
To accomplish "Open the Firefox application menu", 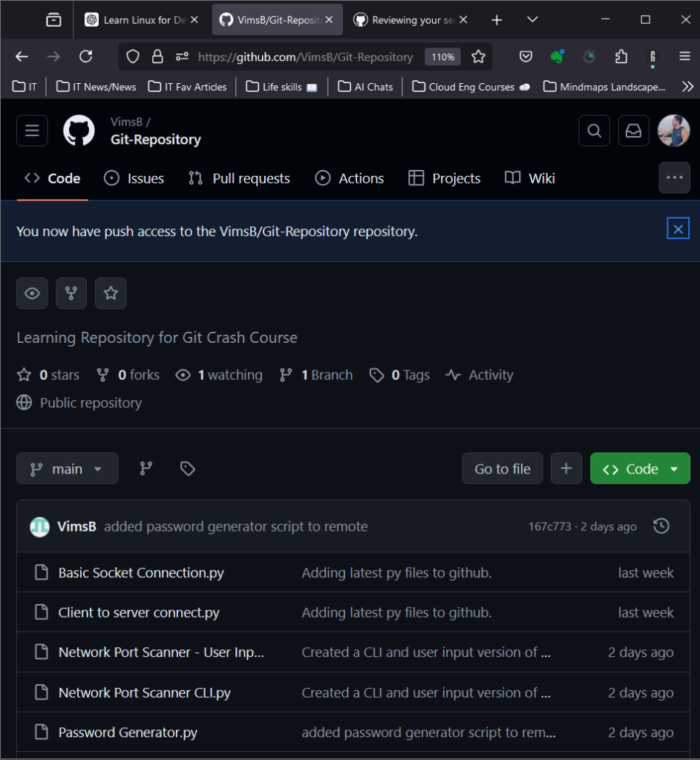I will click(x=684, y=56).
